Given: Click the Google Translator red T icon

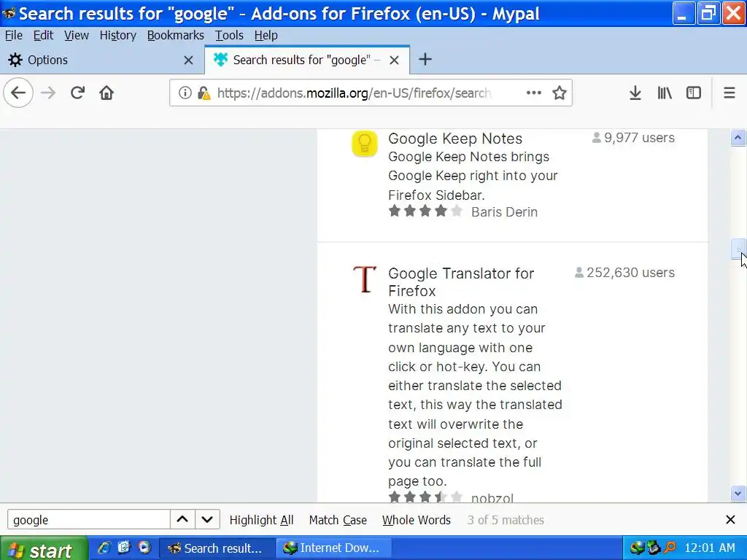Looking at the screenshot, I should pyautogui.click(x=365, y=279).
